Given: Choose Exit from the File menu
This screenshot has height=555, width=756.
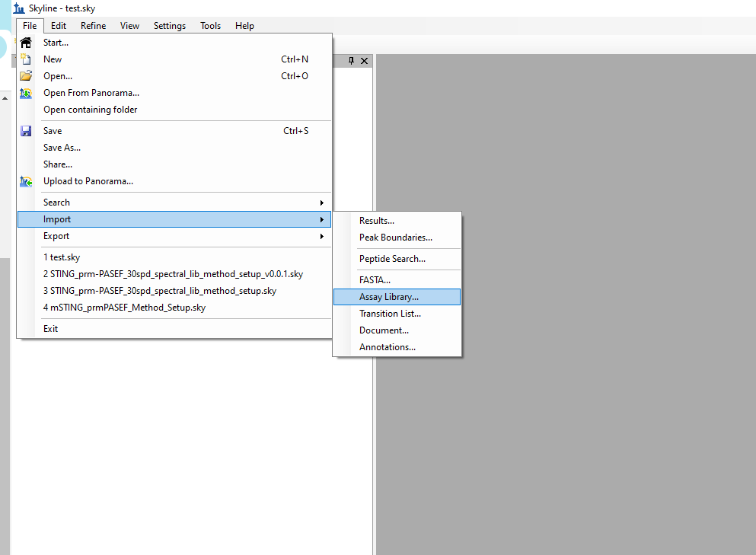Looking at the screenshot, I should (50, 329).
